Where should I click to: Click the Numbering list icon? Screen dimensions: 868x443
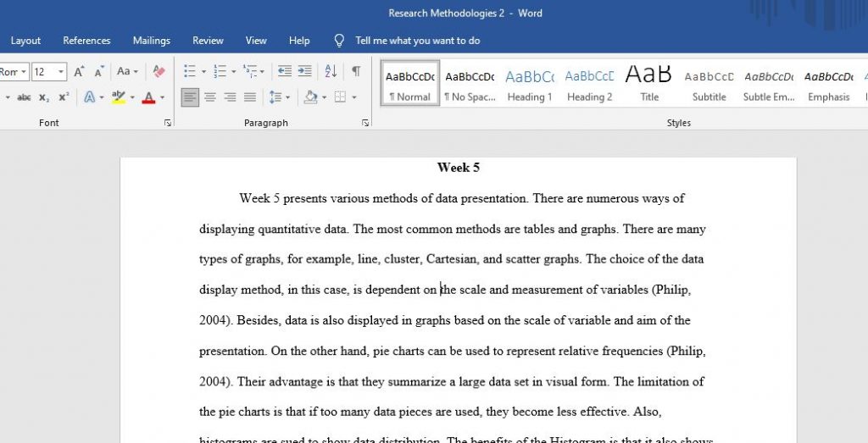(x=220, y=71)
